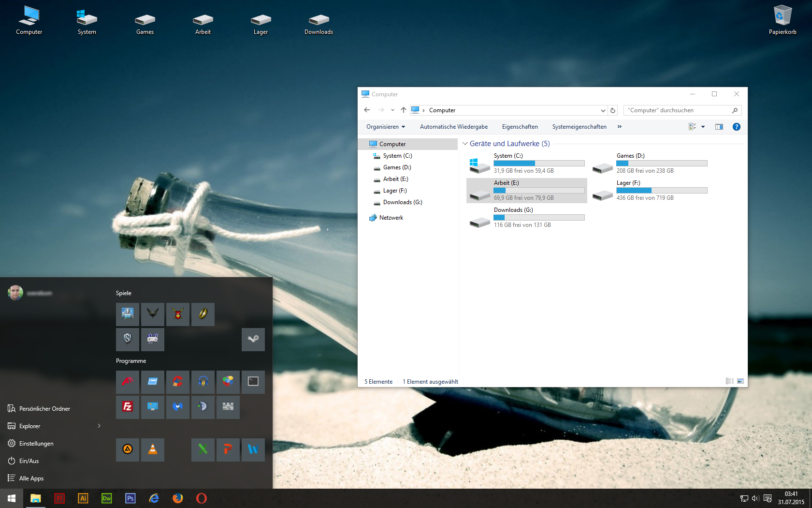Open the blue W word processor tile

pos(253,449)
